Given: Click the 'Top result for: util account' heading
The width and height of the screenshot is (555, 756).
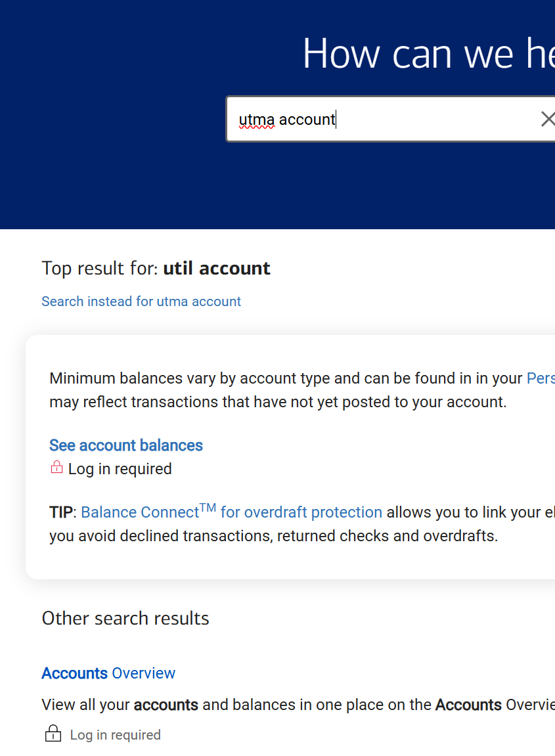Looking at the screenshot, I should click(156, 268).
